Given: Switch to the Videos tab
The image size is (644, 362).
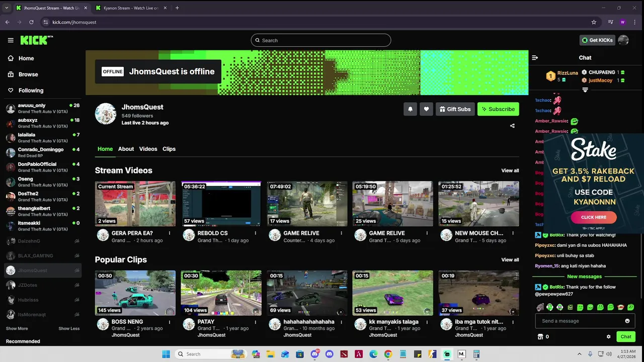Looking at the screenshot, I should point(148,149).
